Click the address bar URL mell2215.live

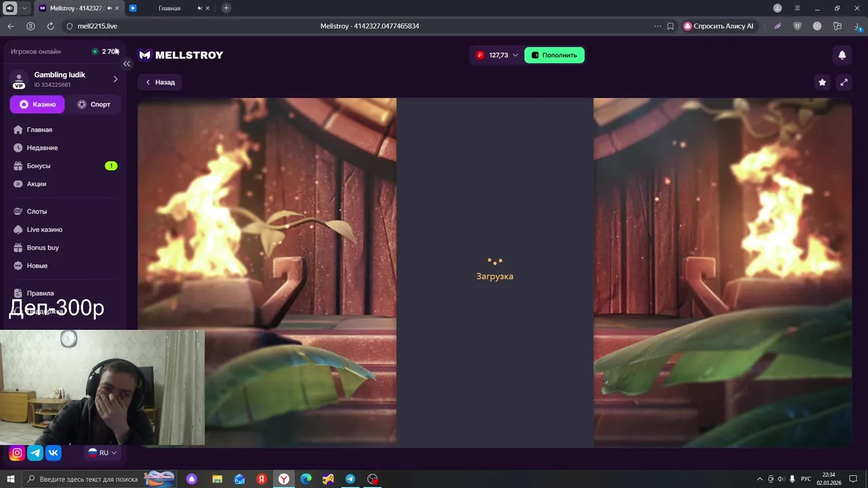click(98, 26)
